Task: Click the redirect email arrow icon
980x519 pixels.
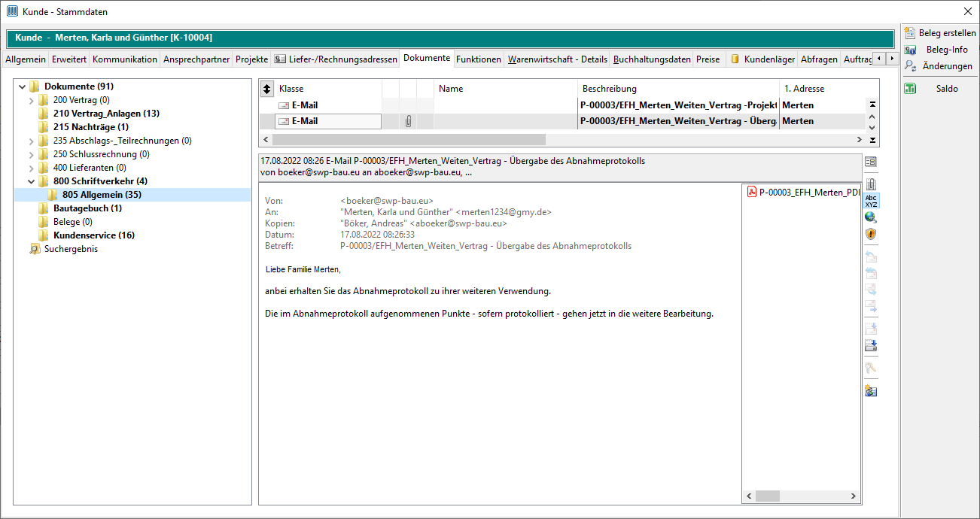Action: [871, 306]
